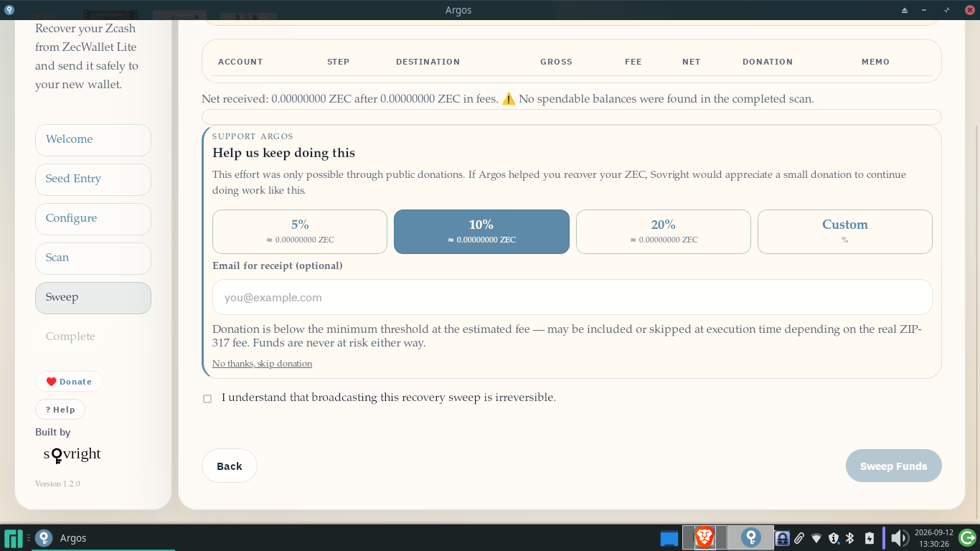This screenshot has height=551, width=980.
Task: Click the ACCOUNT column header
Action: (240, 62)
